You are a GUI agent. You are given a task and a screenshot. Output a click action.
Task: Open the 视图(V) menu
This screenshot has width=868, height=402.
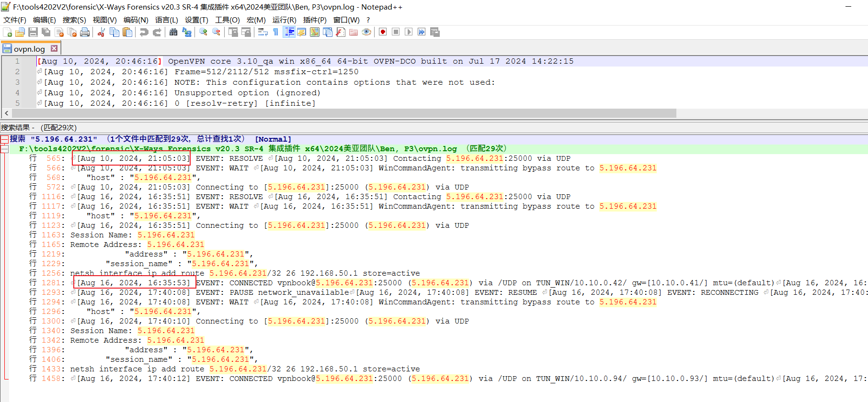click(x=105, y=20)
